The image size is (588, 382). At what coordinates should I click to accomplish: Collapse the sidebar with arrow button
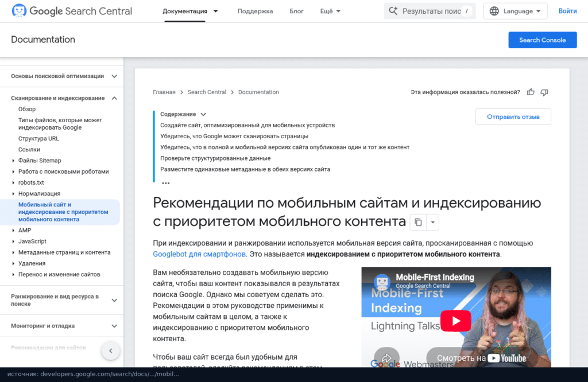pos(111,351)
